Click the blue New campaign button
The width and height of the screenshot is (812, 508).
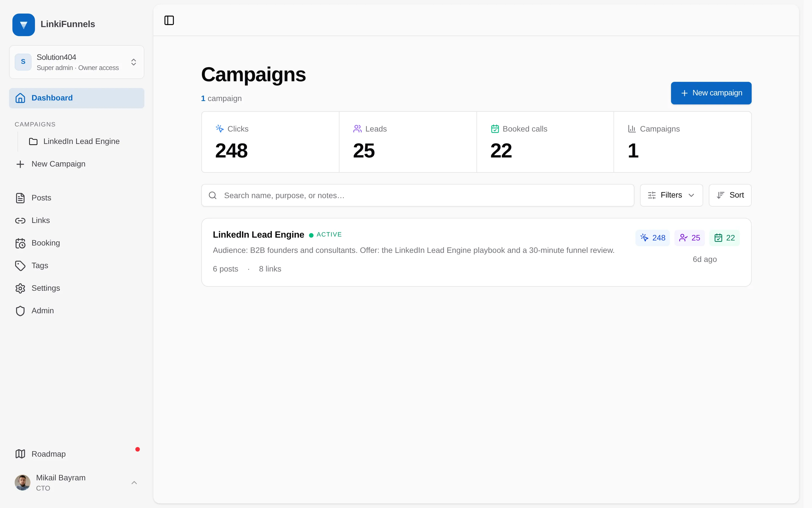pos(711,93)
